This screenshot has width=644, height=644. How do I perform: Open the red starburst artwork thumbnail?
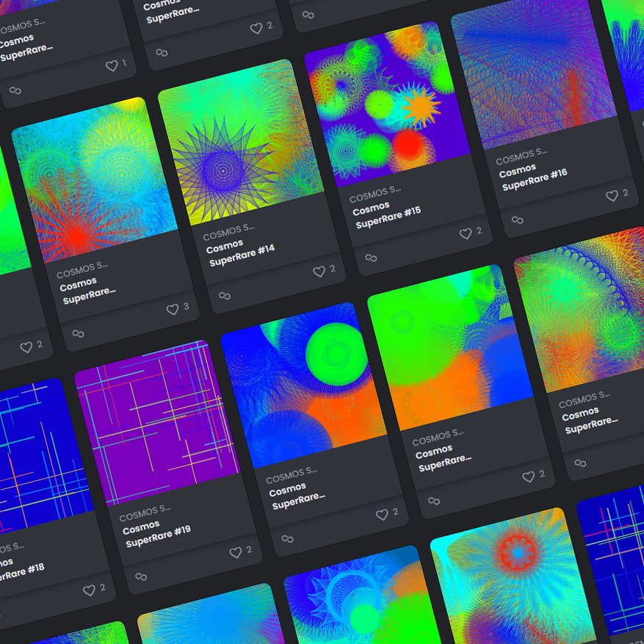click(x=95, y=180)
